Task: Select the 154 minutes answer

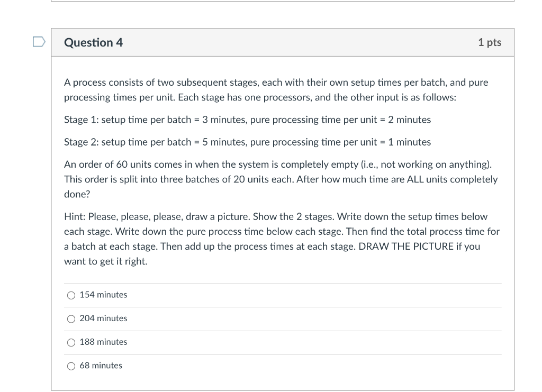Action: tap(71, 295)
